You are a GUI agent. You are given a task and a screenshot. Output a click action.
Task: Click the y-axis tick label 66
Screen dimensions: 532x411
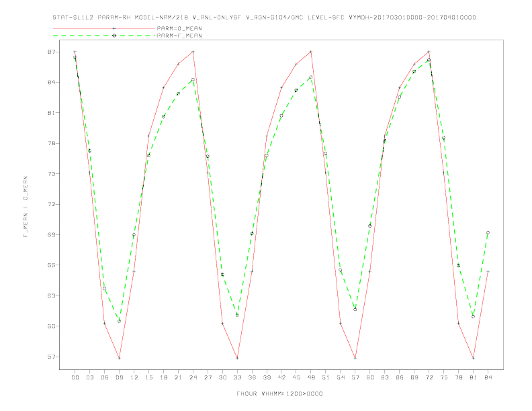tap(52, 265)
